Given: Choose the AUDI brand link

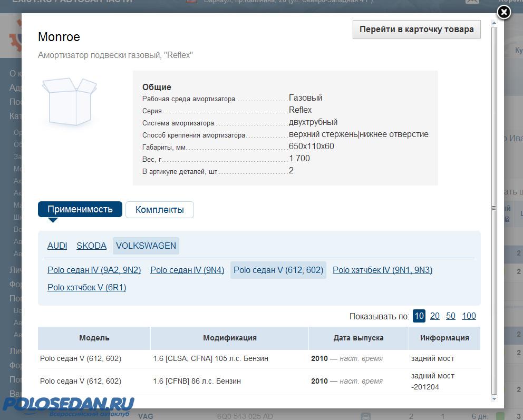Looking at the screenshot, I should coord(57,246).
